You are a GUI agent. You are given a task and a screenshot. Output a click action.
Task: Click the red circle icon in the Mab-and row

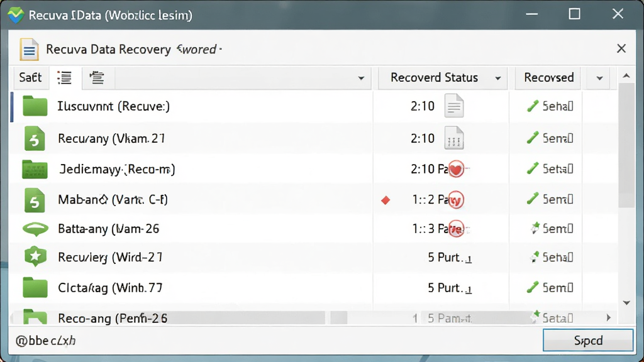[456, 200]
